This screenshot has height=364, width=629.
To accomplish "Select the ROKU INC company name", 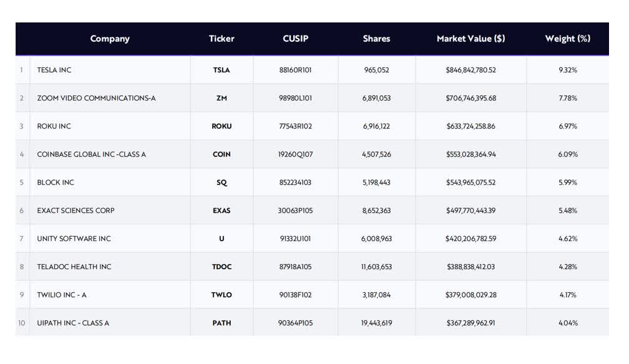I will click(54, 127).
